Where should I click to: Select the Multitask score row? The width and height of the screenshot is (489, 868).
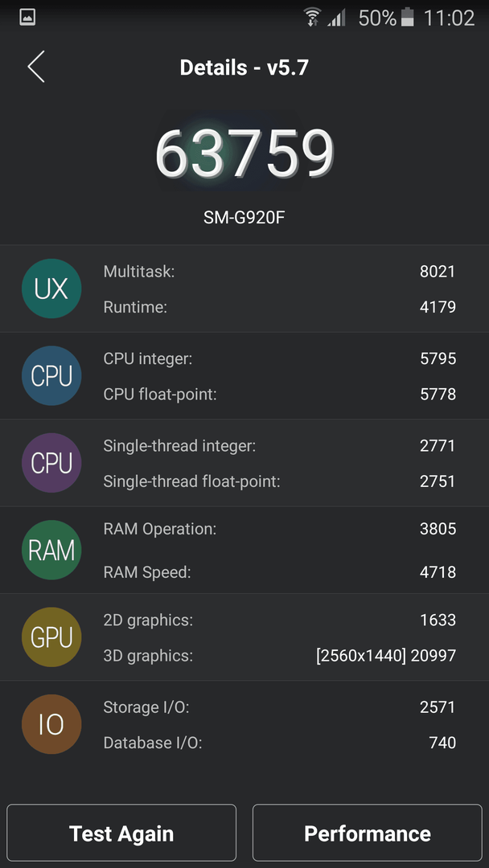point(280,272)
